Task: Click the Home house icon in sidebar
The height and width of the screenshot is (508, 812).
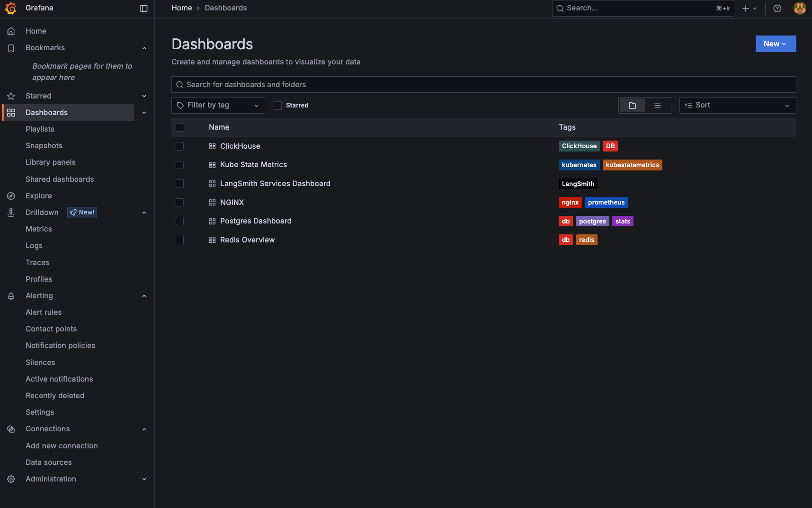Action: (x=11, y=31)
